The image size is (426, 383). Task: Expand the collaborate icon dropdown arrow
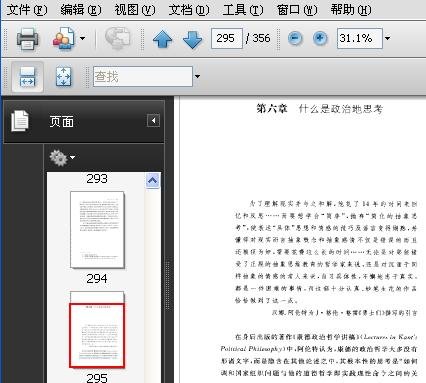point(82,38)
